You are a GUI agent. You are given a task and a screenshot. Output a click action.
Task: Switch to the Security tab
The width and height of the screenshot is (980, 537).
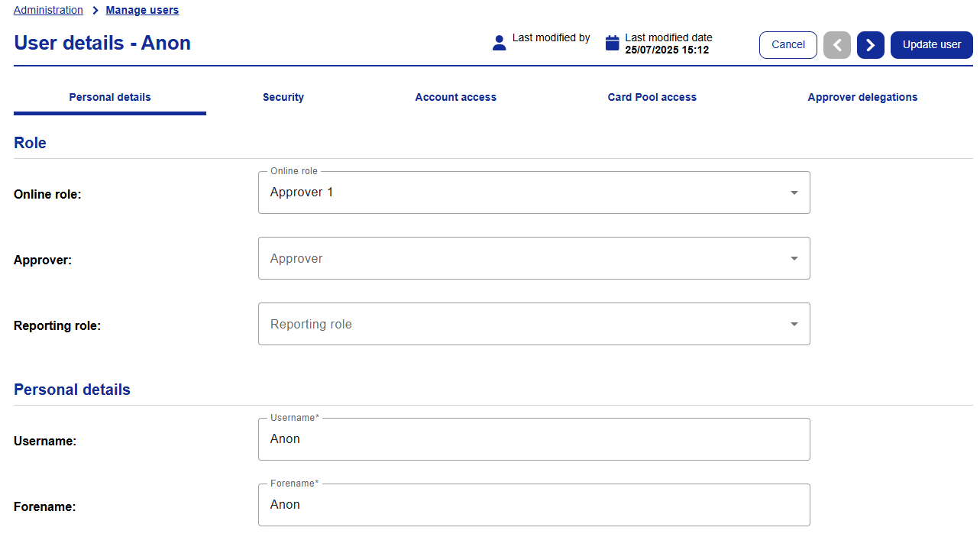tap(283, 97)
